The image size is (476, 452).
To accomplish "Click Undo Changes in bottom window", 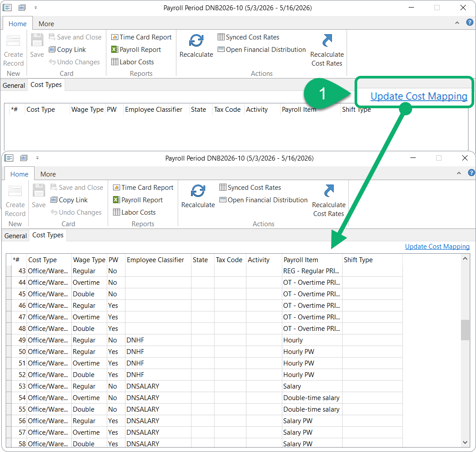I will click(76, 212).
